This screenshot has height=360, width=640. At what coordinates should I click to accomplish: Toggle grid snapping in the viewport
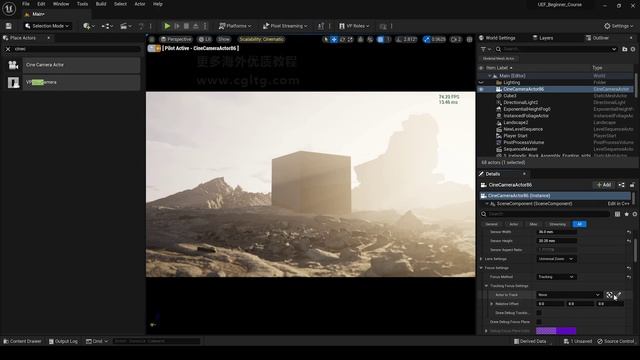(x=380, y=40)
